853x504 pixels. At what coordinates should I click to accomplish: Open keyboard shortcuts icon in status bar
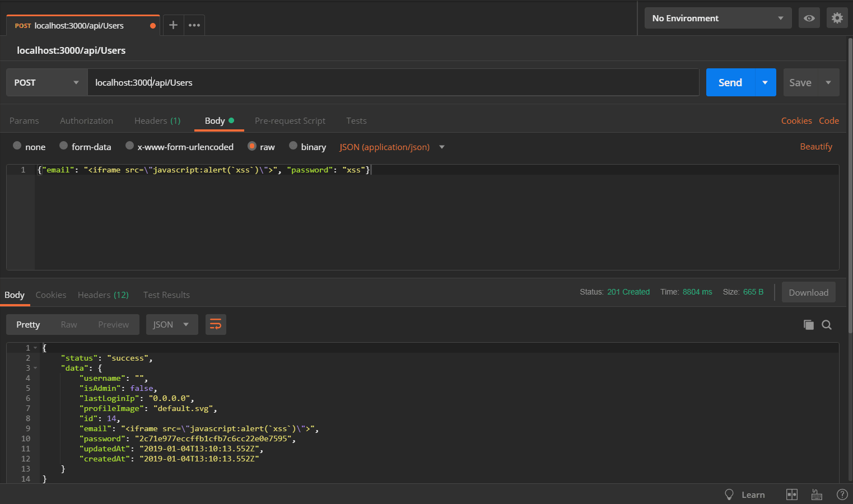pos(817,494)
